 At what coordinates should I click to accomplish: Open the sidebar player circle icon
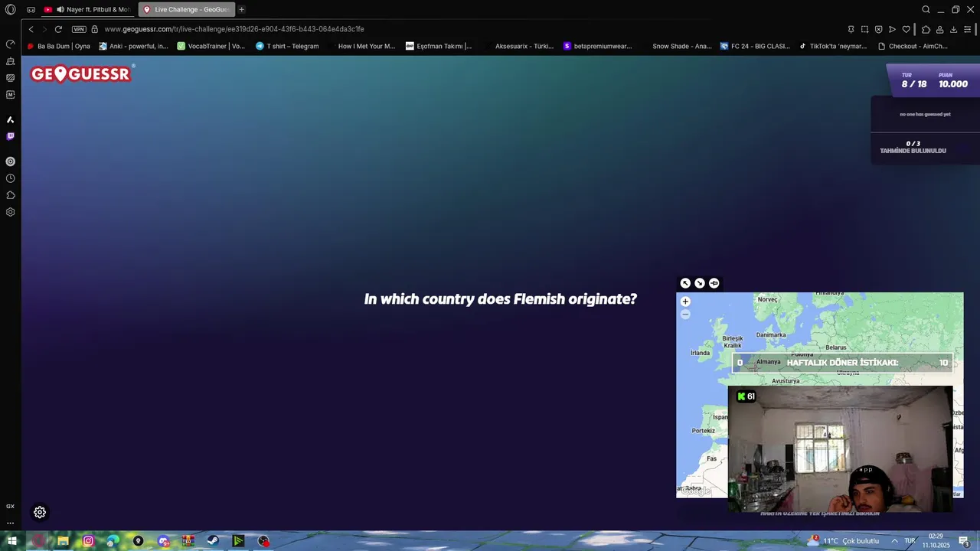point(11,161)
